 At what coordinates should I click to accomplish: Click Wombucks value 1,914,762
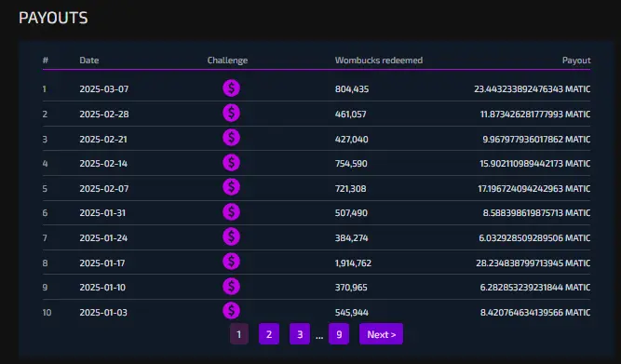(353, 263)
